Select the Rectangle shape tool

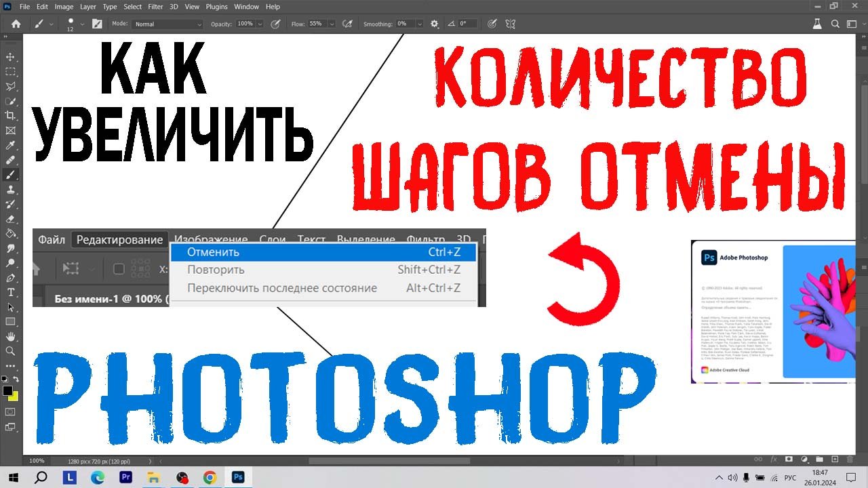click(10, 322)
